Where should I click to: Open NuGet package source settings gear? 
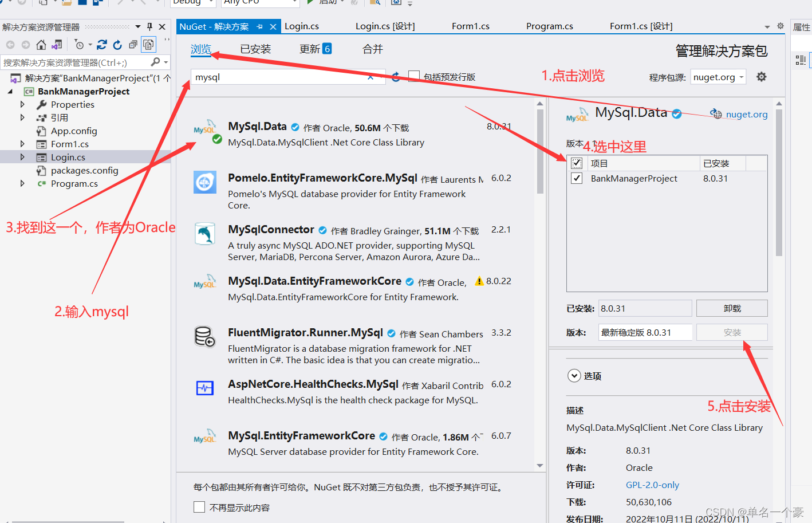click(x=761, y=77)
